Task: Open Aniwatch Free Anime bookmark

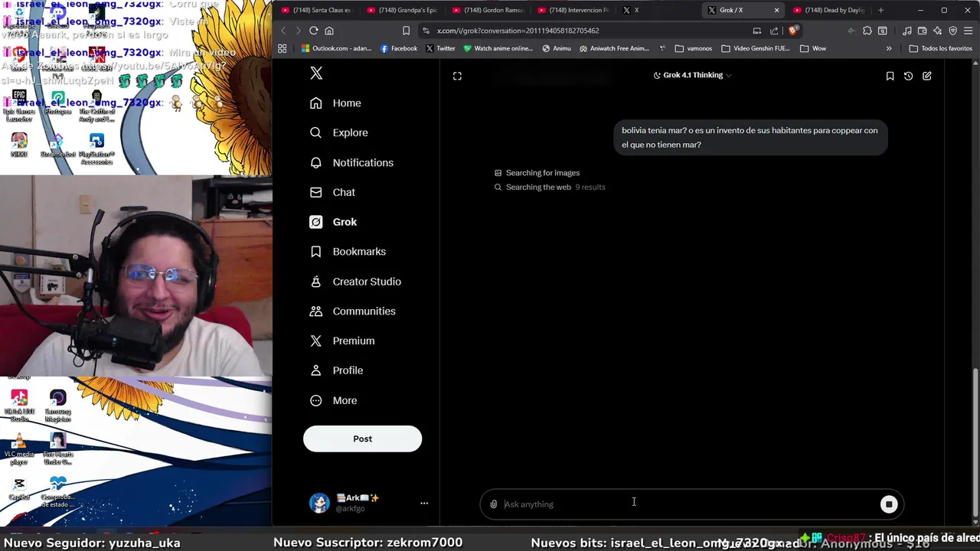Action: point(615,48)
